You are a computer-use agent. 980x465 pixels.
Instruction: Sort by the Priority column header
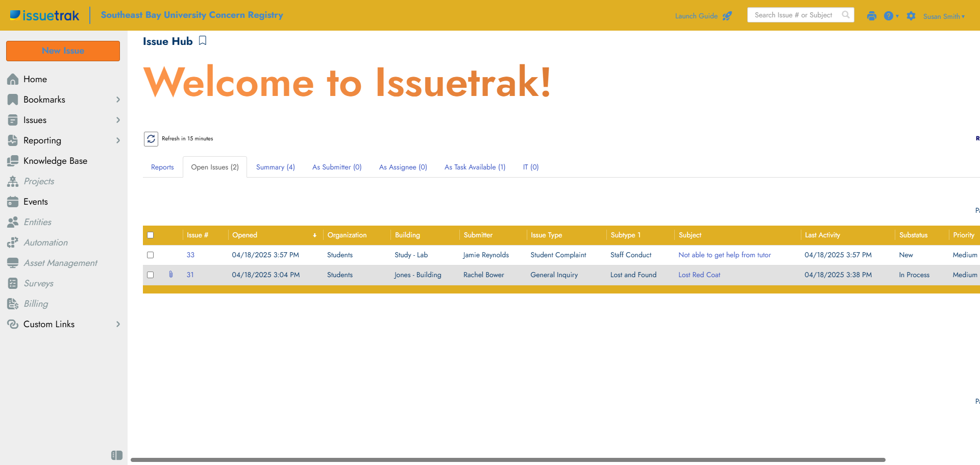964,235
